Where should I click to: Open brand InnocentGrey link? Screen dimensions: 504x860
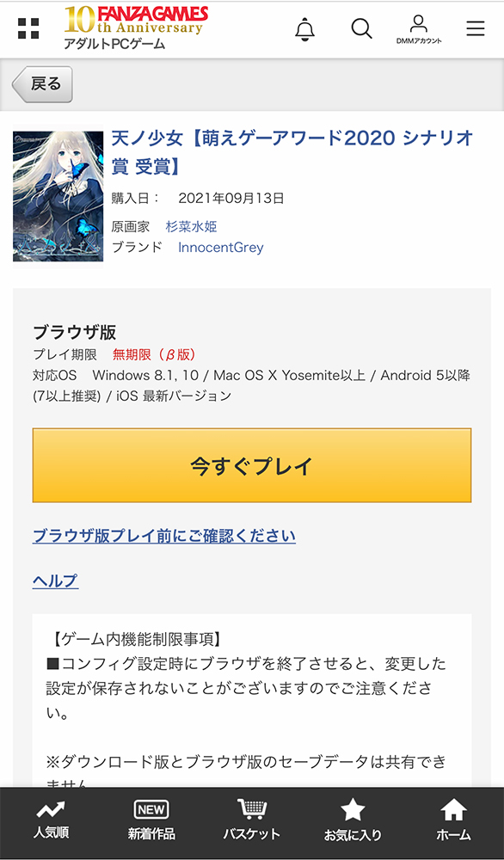220,248
